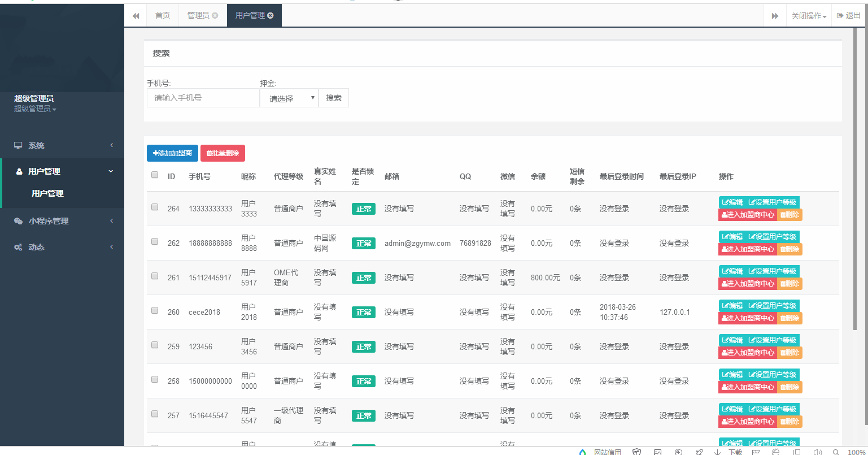Close the 用户管理 tab via its X icon
868x455 pixels.
(271, 16)
